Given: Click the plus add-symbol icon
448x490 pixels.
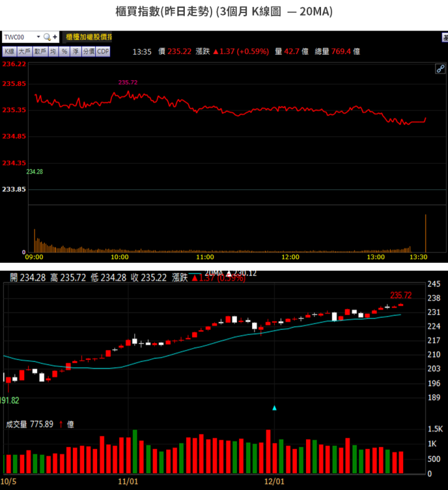Looking at the screenshot, I should click(55, 37).
